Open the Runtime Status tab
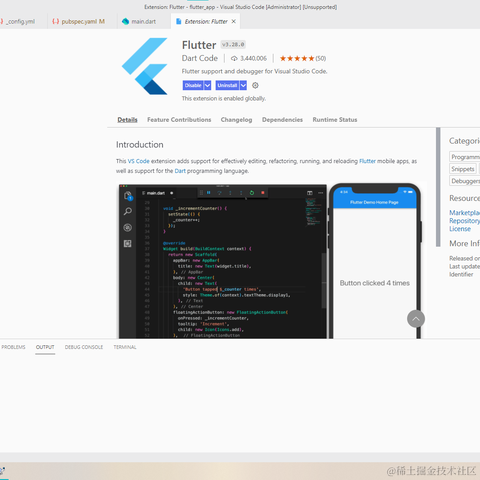 [x=335, y=120]
